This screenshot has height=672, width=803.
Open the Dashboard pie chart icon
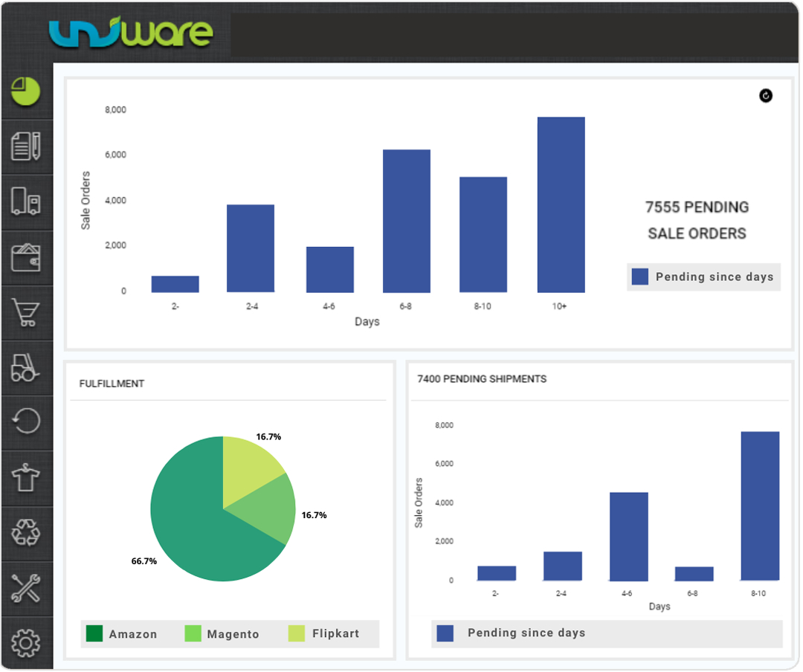[27, 91]
